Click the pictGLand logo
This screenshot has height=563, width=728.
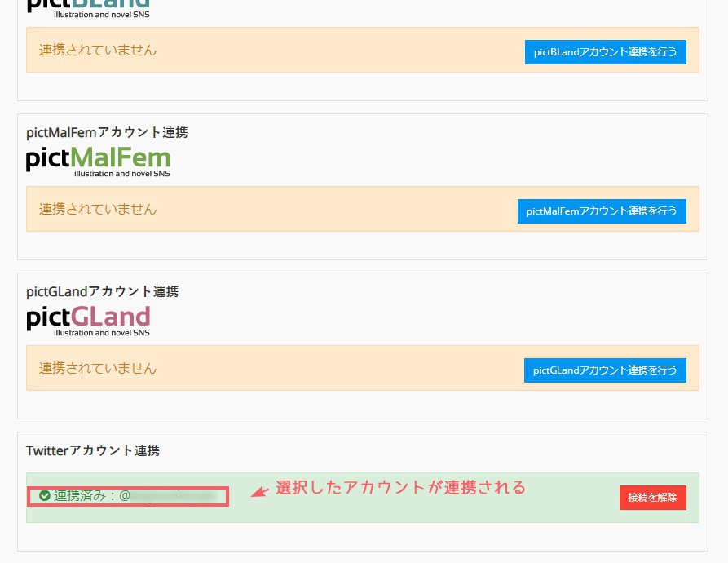[88, 317]
